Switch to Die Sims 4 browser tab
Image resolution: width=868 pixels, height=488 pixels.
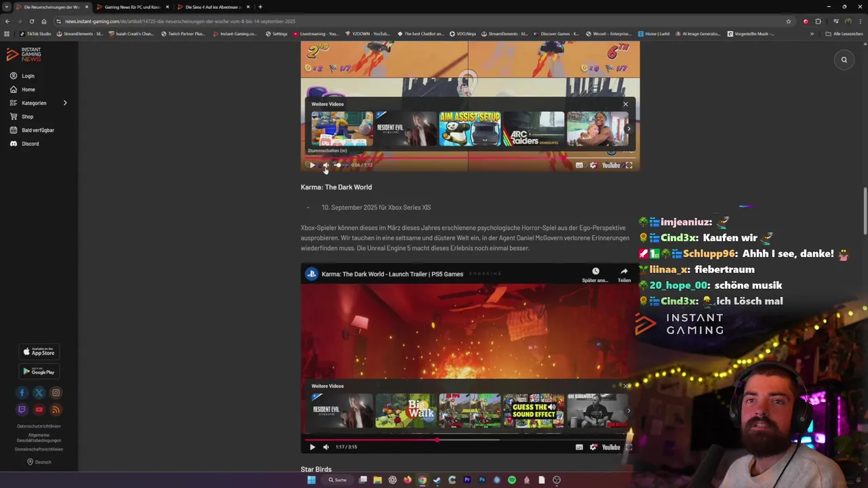(213, 7)
